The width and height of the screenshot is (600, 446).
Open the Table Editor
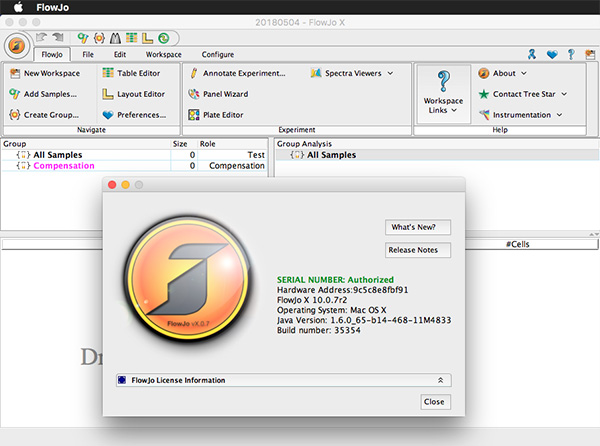[x=131, y=73]
